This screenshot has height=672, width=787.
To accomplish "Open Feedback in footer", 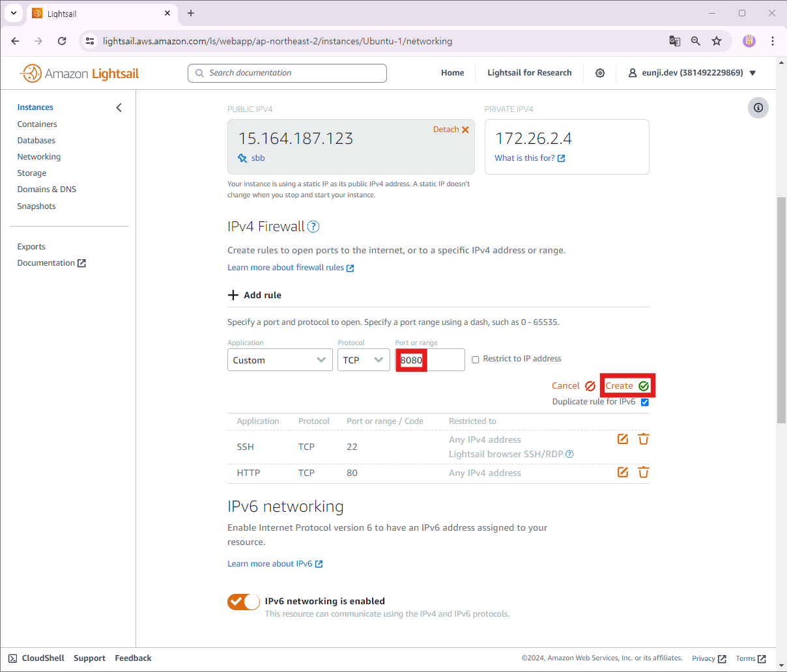I will pos(133,658).
